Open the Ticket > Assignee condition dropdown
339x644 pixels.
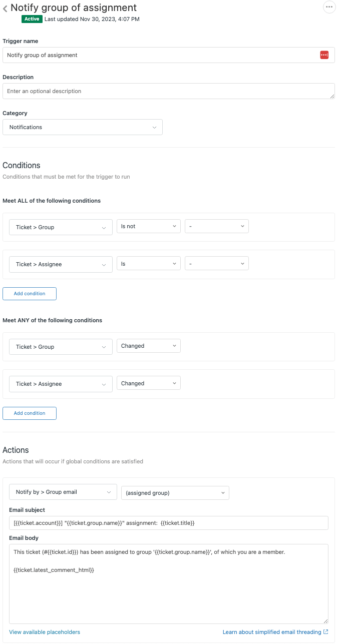pyautogui.click(x=60, y=263)
